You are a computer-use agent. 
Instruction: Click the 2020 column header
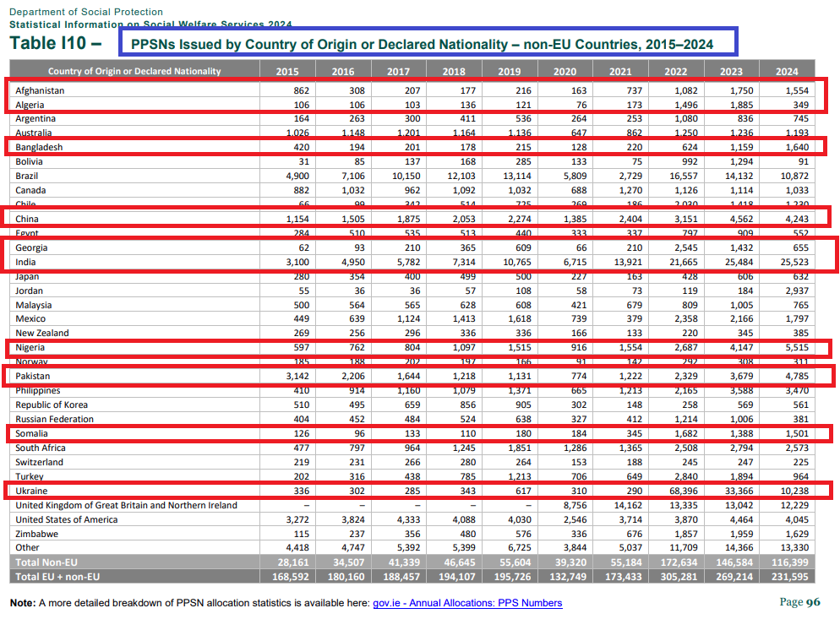click(x=565, y=71)
